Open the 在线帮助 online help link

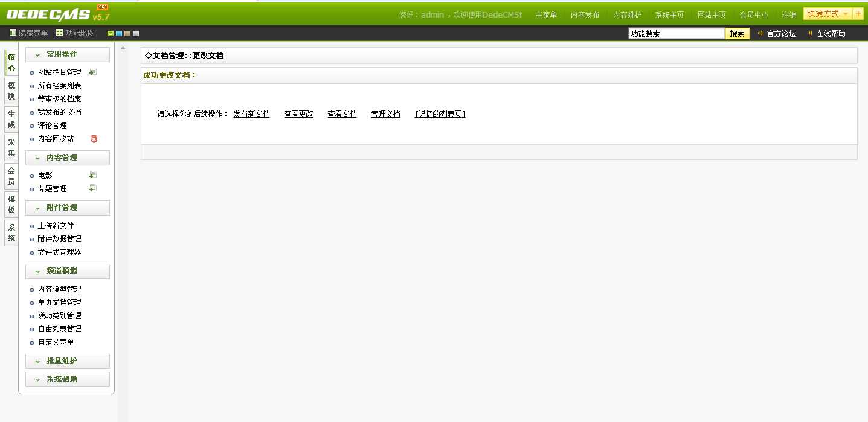[831, 34]
